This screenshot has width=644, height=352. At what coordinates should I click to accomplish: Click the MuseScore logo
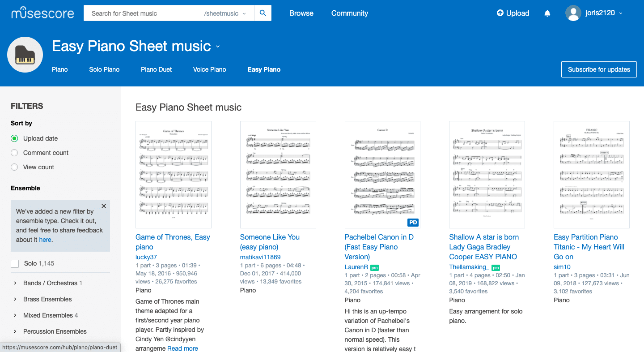pos(43,13)
